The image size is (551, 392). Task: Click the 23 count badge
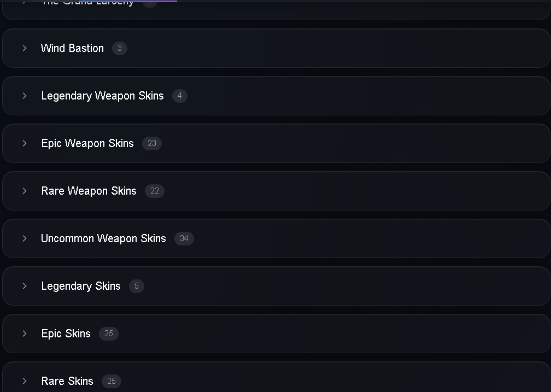pyautogui.click(x=152, y=143)
